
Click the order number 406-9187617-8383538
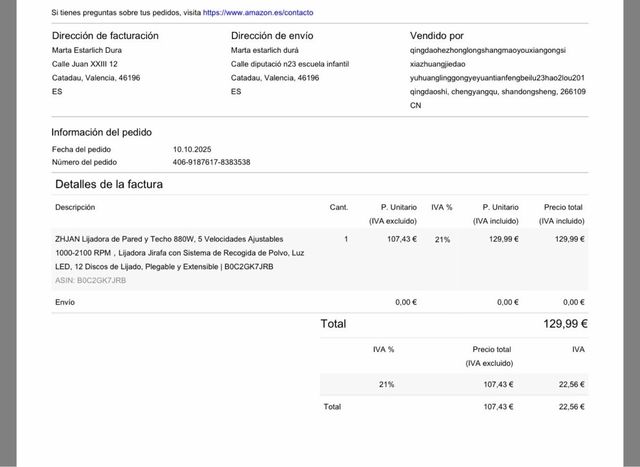point(211,162)
